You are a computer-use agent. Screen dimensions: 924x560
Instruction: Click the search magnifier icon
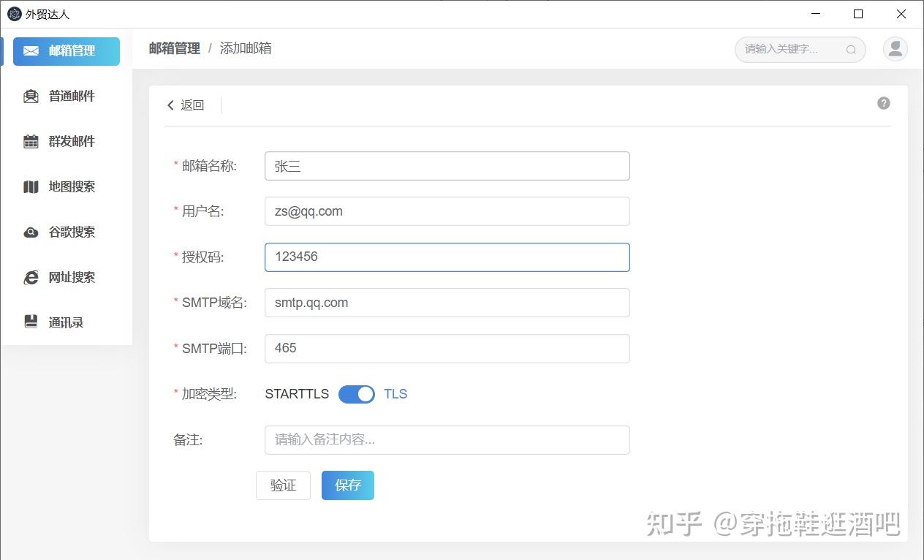click(x=850, y=50)
